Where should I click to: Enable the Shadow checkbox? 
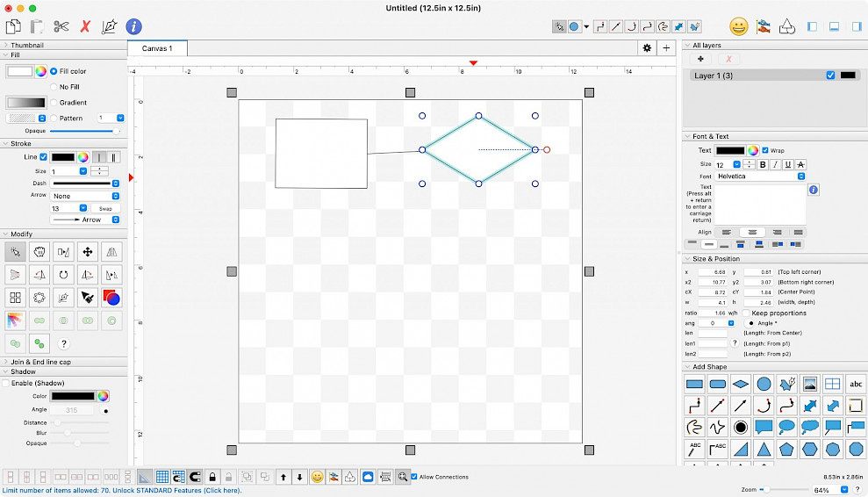pos(6,383)
